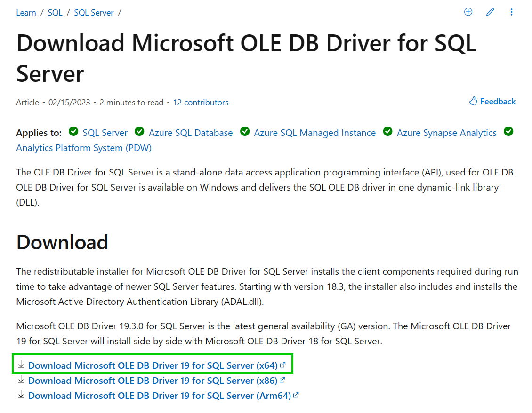Click the page title 'Download Microsoft OLE DB Driver'
532x413 pixels.
[x=246, y=58]
